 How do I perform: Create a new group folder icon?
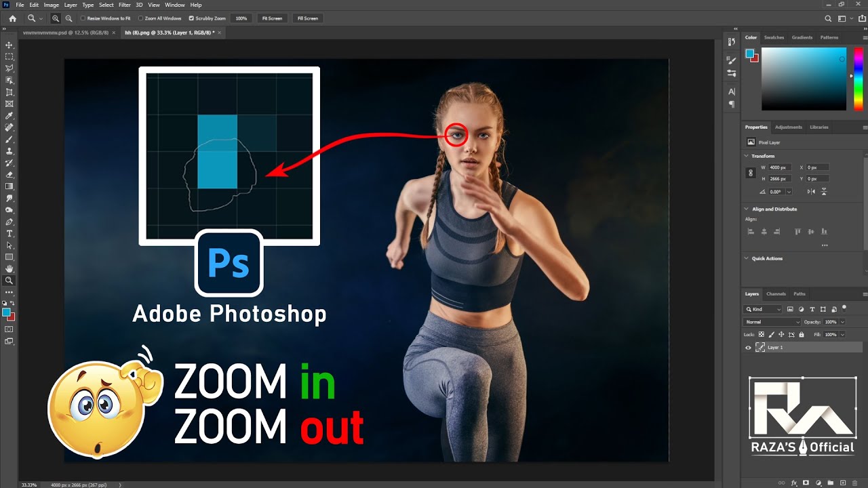tap(831, 483)
